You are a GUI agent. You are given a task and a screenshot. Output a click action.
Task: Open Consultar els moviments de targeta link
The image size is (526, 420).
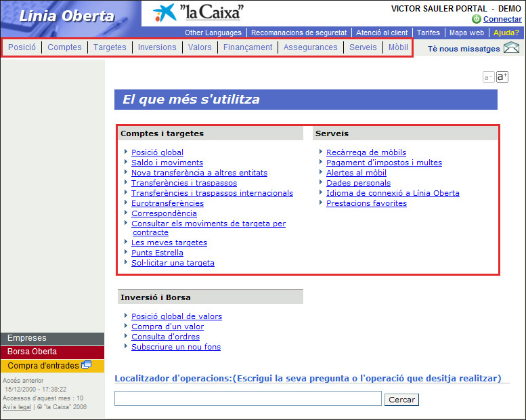(209, 228)
